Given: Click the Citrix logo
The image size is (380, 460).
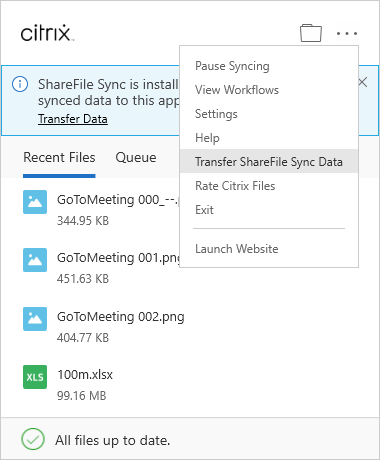Looking at the screenshot, I should pyautogui.click(x=47, y=33).
